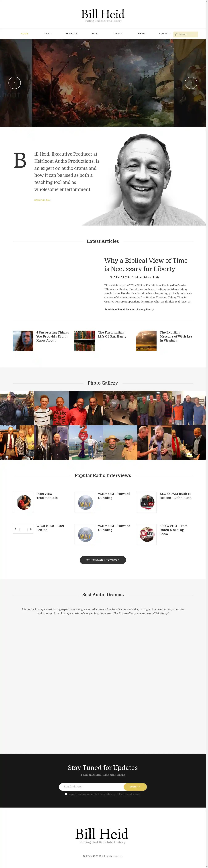Advance the slider with the next arrow
This screenshot has width=208, height=868.
pos(191,83)
